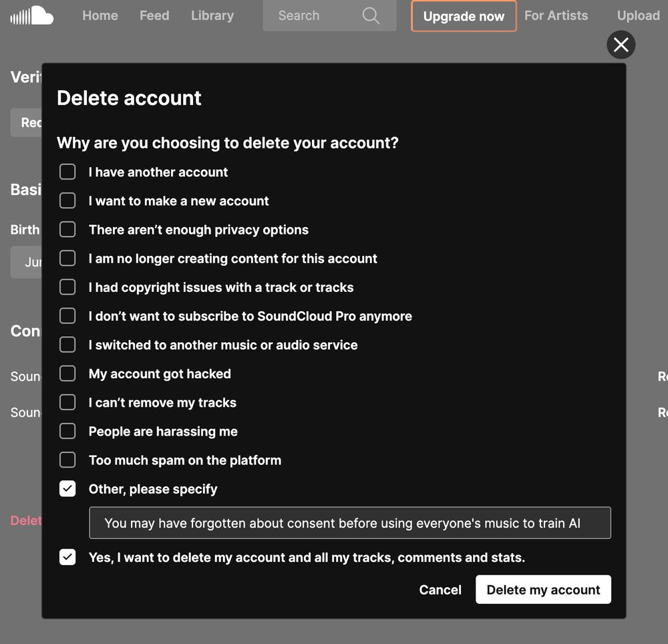
Task: Uncheck "Other, please specify" checkbox
Action: (x=67, y=489)
